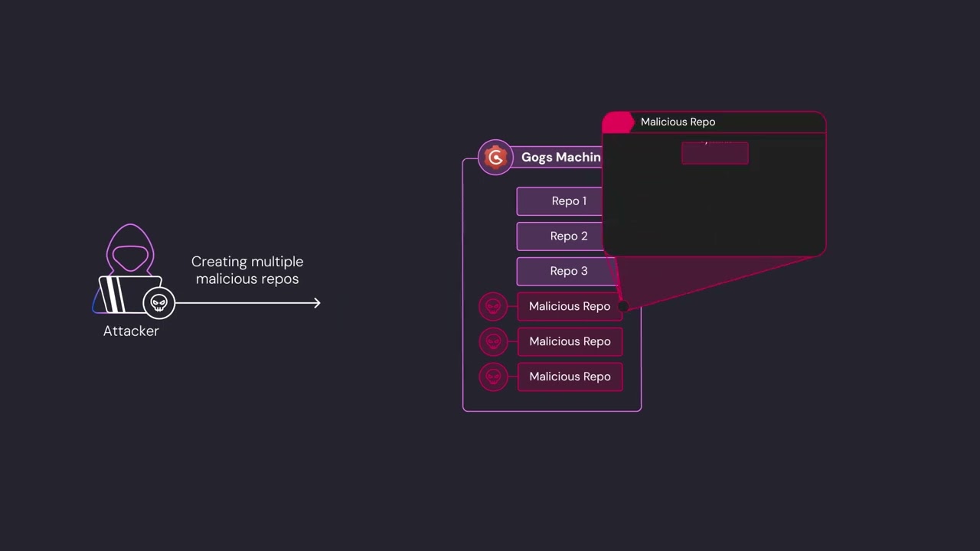Click the skull icon beside the middle Malicious Repo
The height and width of the screenshot is (551, 980).
tap(493, 341)
